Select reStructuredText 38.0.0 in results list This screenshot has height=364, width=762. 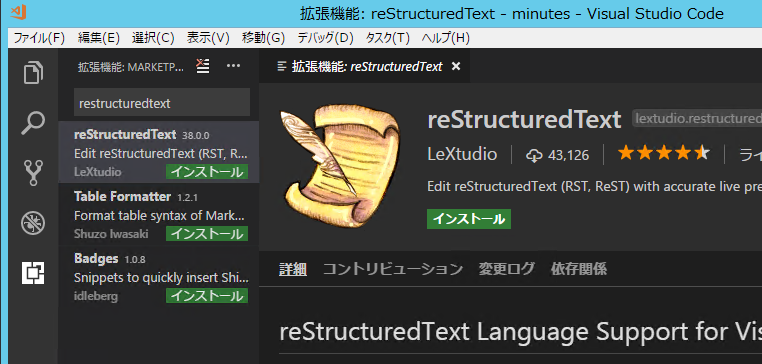click(158, 152)
